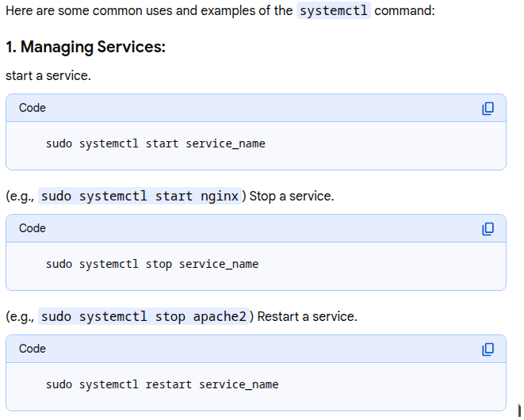Viewport: 524px width, 420px height.
Task: Click the inline 'sudo systemctl stop apache2' example
Action: (144, 316)
